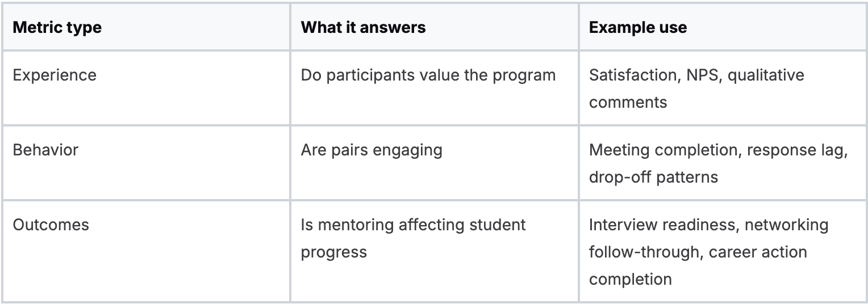Click the "Behavior" metric cell
The image size is (868, 304).
click(45, 150)
